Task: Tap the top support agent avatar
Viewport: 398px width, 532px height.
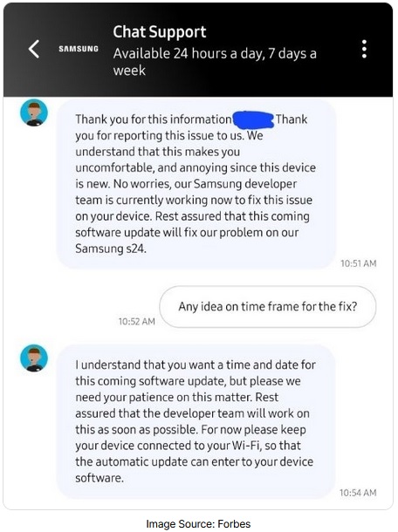Action: 34,113
